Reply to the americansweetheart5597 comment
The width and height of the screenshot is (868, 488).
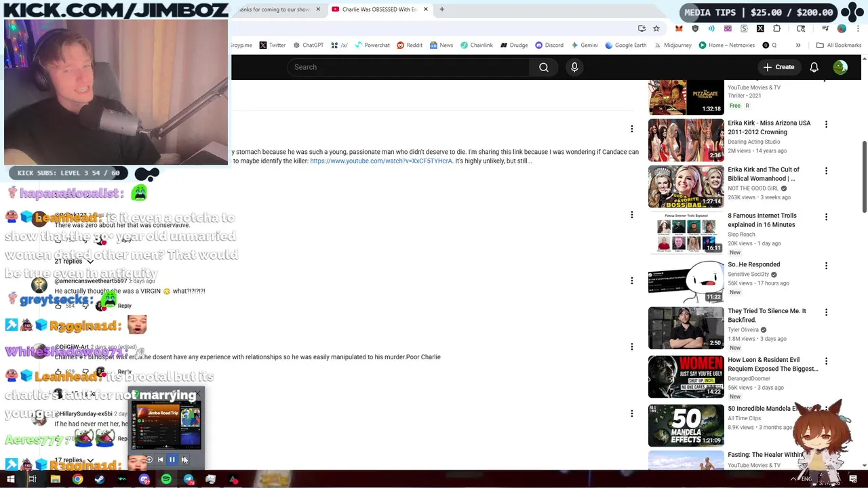pyautogui.click(x=125, y=306)
